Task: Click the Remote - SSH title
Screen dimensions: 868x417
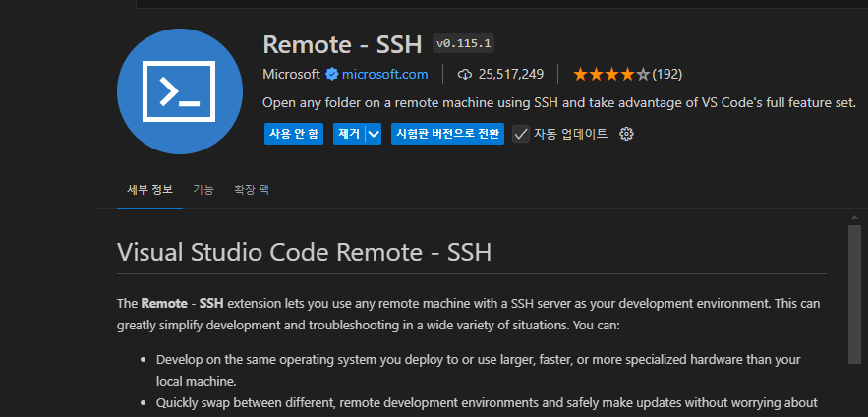Action: [x=342, y=44]
